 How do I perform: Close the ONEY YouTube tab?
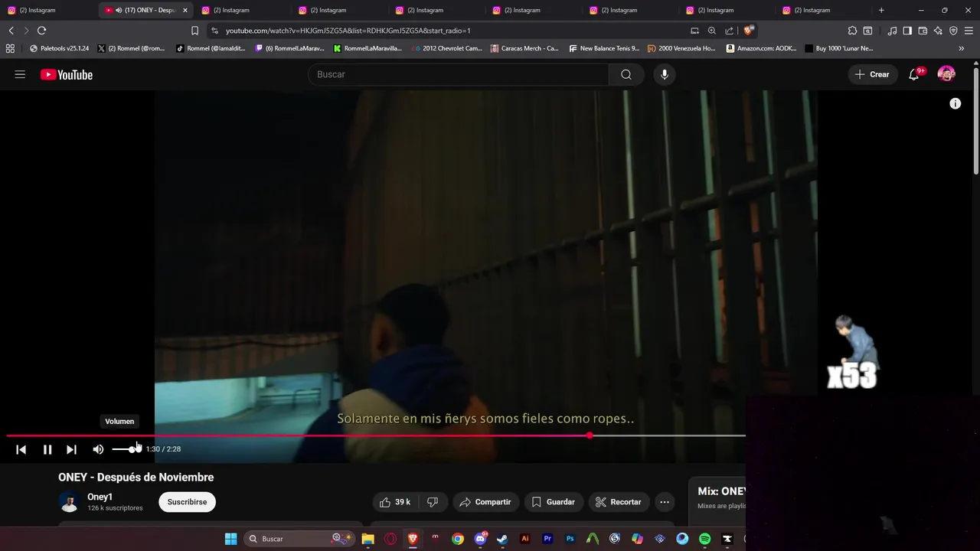pos(185,10)
